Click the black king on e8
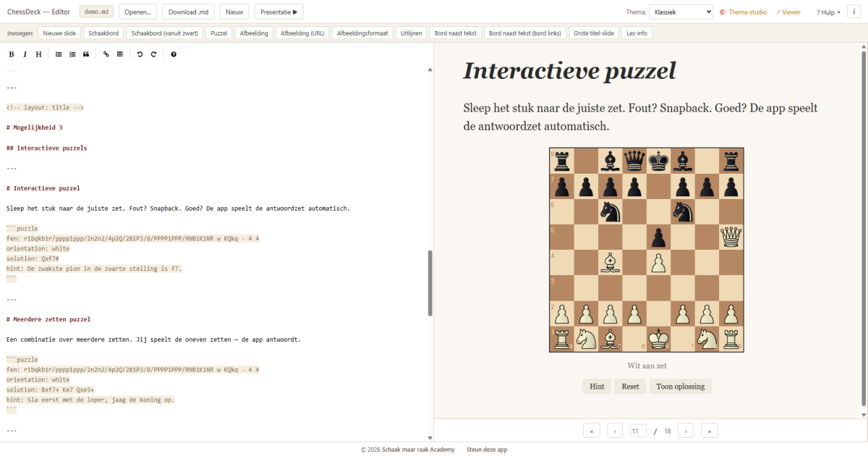This screenshot has height=456, width=868. (659, 161)
